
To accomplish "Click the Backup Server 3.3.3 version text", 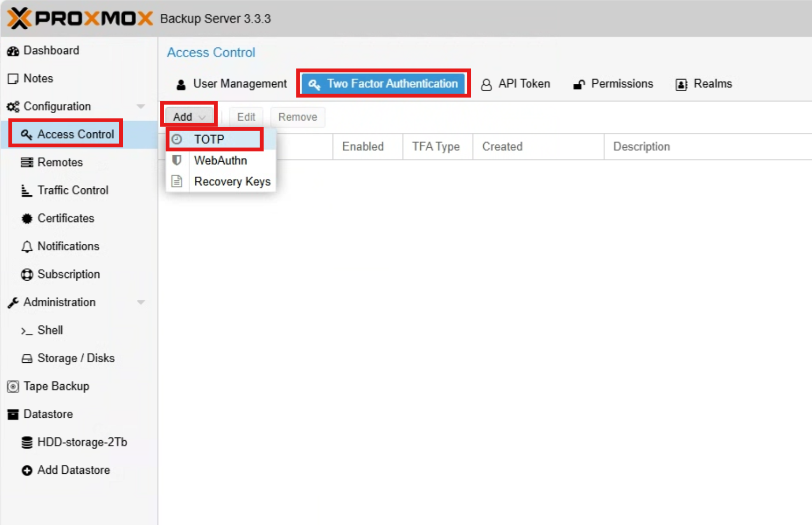I will (215, 19).
